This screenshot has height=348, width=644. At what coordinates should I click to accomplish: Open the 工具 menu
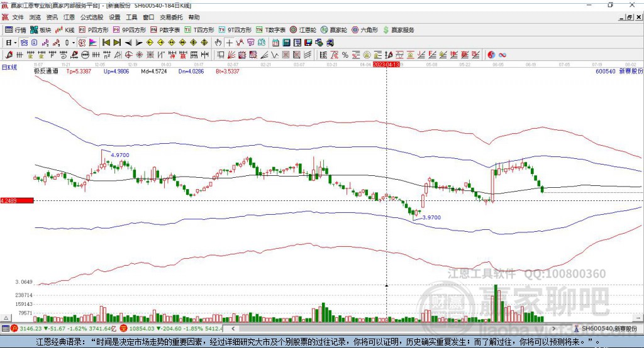[x=131, y=17]
